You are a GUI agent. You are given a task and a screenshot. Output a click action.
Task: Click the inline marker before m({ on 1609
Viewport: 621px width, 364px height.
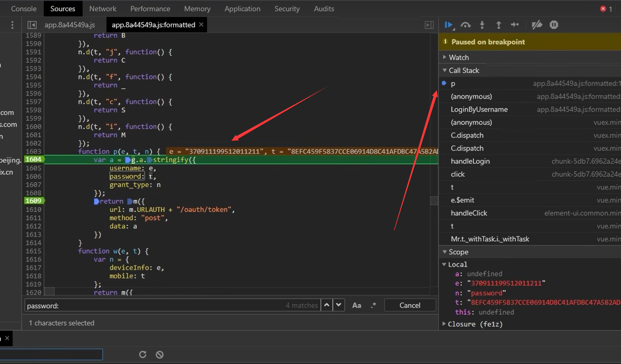pos(130,201)
